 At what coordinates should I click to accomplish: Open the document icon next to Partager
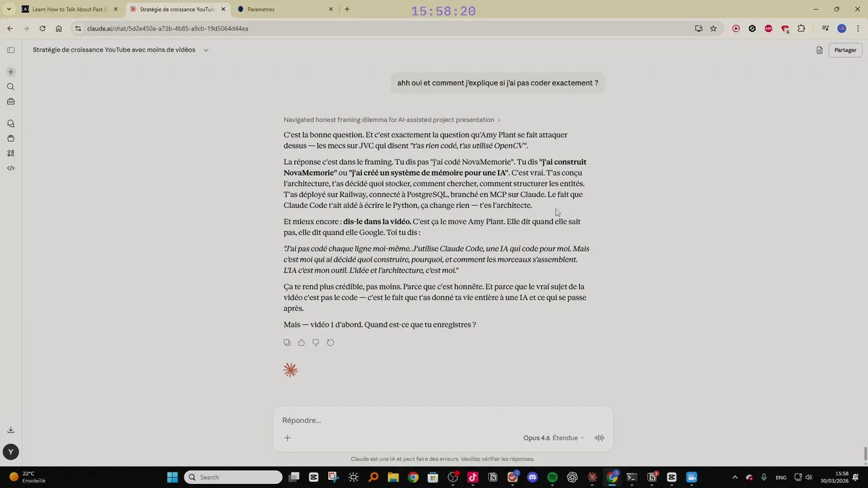[x=819, y=50]
